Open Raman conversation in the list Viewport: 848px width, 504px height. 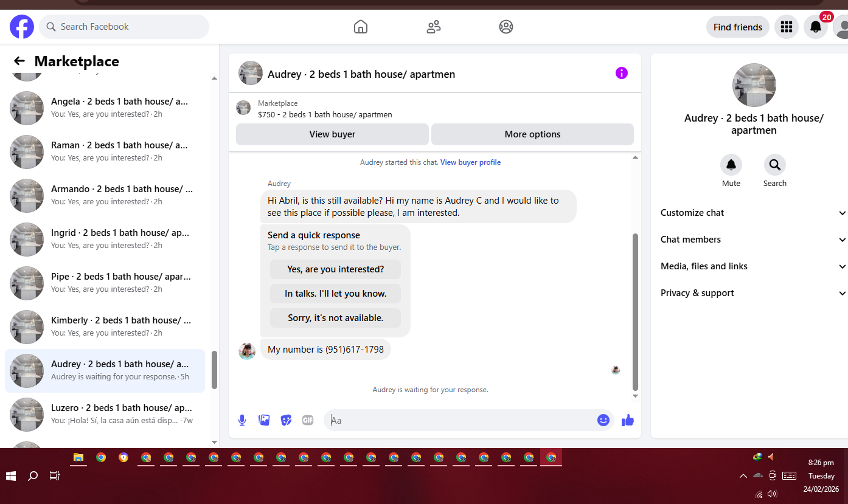point(105,152)
